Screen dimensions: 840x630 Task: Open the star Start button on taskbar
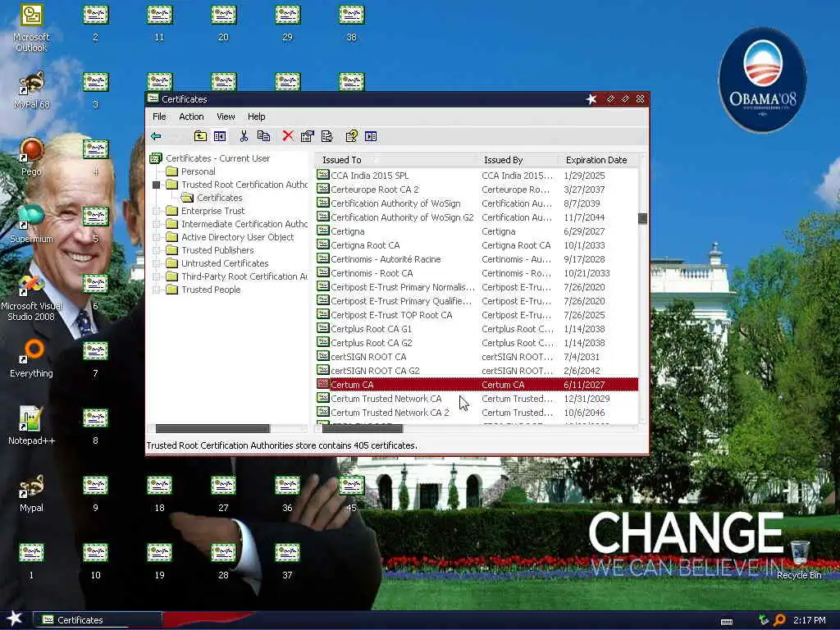[x=15, y=619]
